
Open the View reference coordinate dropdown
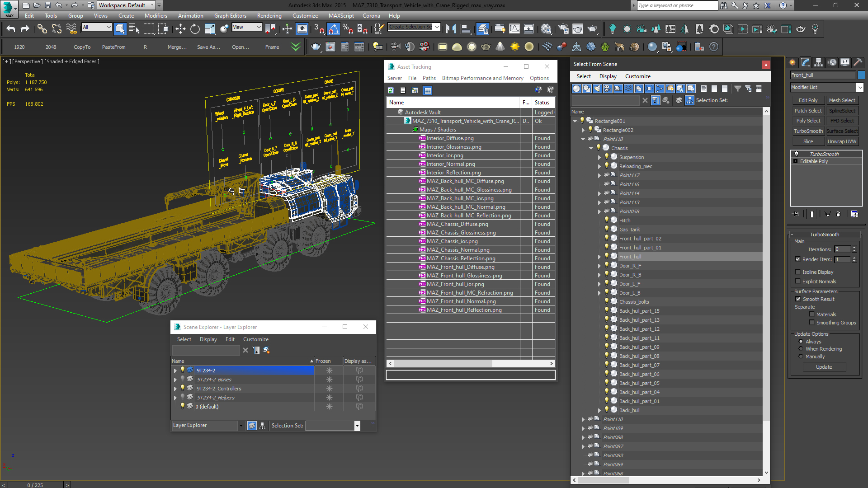point(247,27)
